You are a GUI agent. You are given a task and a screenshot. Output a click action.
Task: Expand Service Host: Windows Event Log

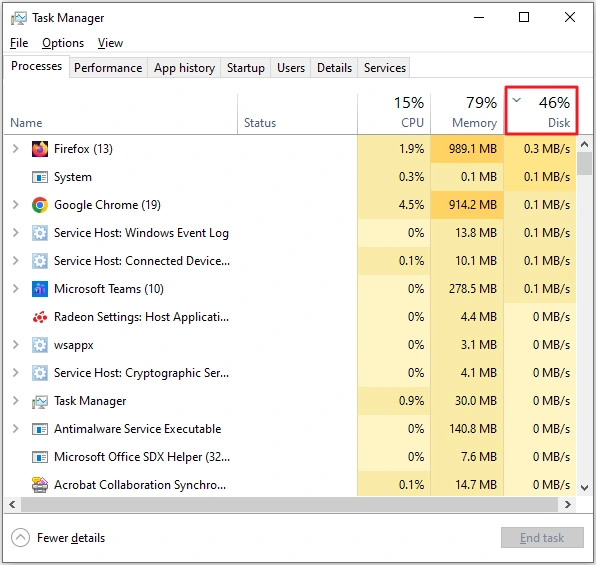(x=15, y=233)
